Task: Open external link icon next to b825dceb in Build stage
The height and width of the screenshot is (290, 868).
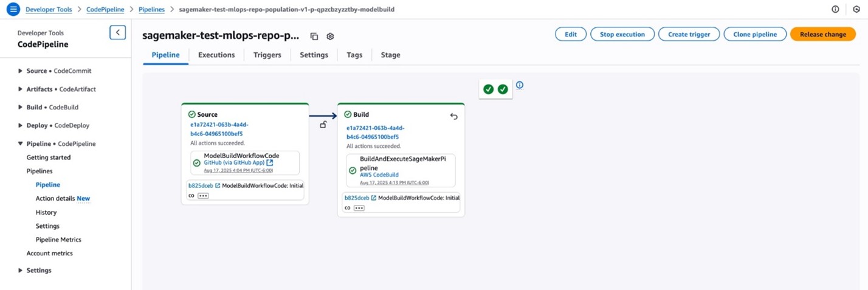Action: pos(374,198)
